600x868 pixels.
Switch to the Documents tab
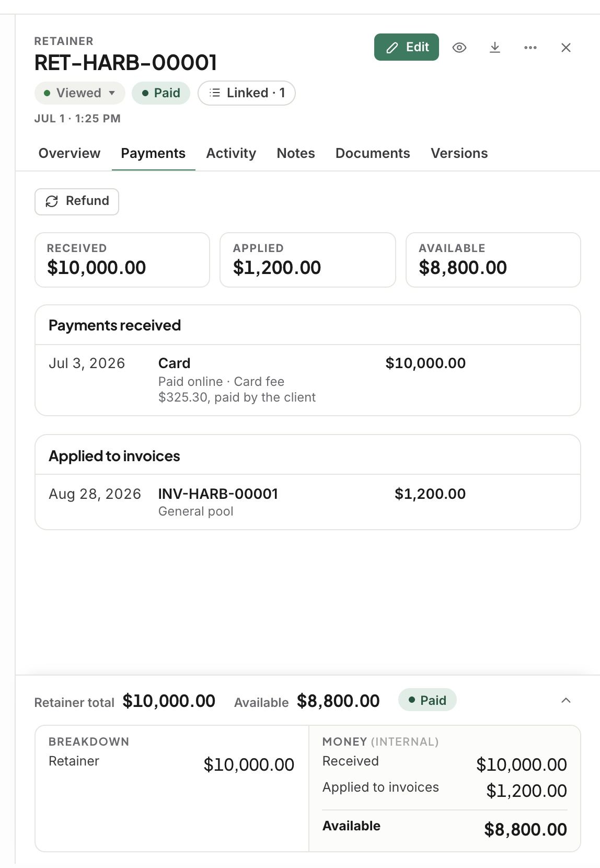pyautogui.click(x=373, y=153)
